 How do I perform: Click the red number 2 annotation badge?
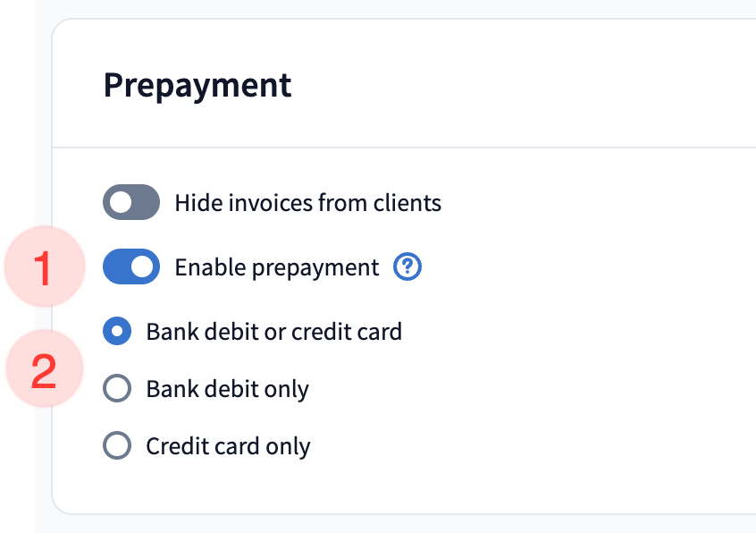pos(43,370)
